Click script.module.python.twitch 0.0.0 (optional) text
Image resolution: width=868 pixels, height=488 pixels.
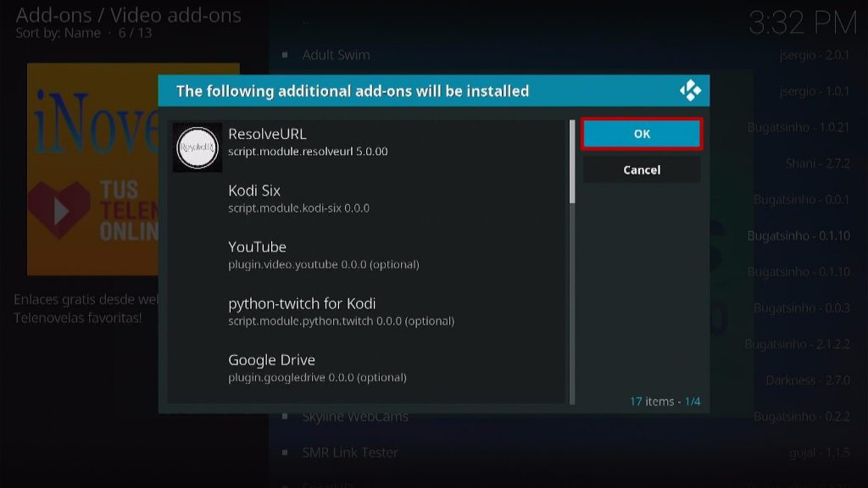[341, 321]
